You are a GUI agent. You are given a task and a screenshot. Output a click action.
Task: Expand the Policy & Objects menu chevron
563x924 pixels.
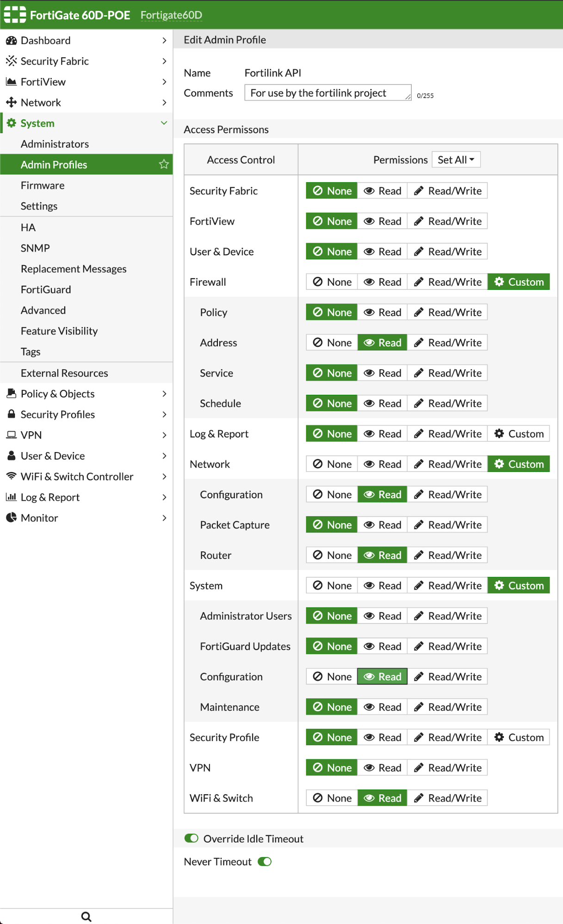164,394
